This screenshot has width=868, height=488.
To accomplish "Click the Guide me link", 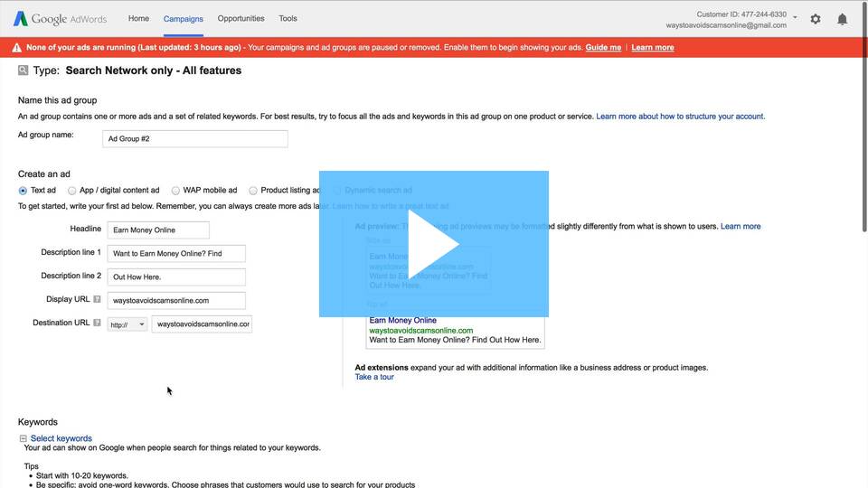I will tap(603, 48).
